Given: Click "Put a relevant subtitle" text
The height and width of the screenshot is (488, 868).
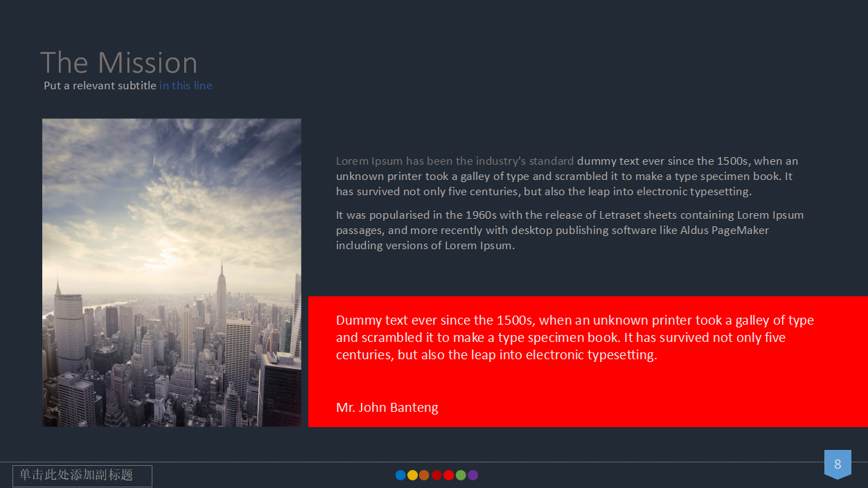Looking at the screenshot, I should click(100, 86).
